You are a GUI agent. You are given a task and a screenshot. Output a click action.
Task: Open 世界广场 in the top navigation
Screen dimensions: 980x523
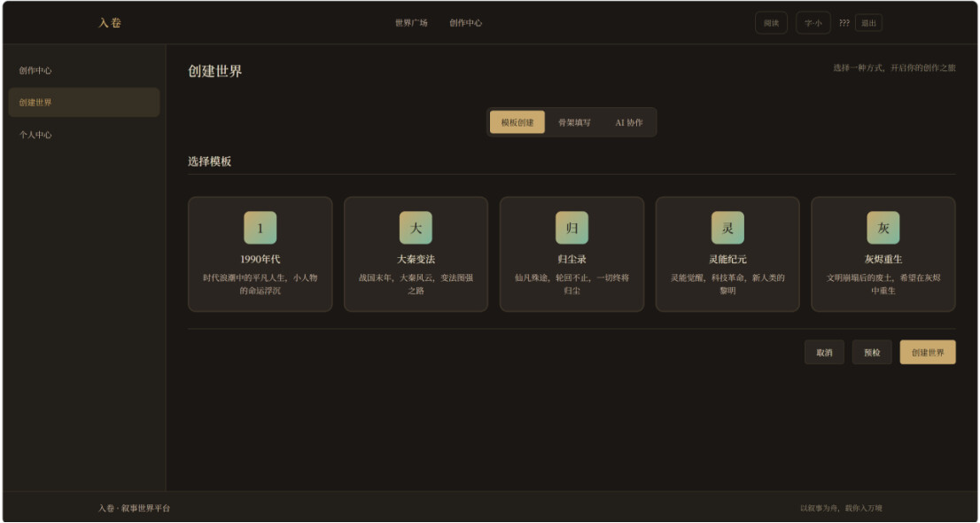pos(411,23)
